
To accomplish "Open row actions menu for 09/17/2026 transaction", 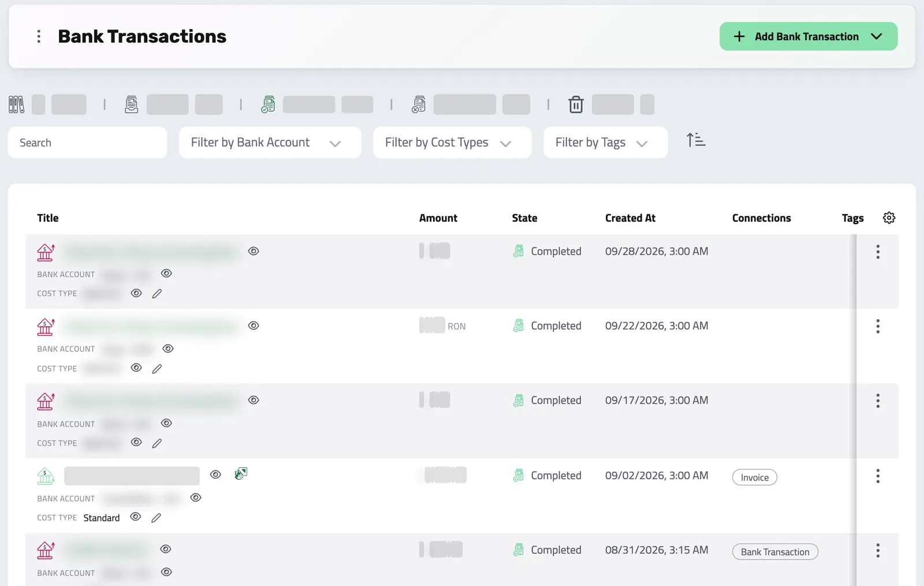I will point(878,401).
